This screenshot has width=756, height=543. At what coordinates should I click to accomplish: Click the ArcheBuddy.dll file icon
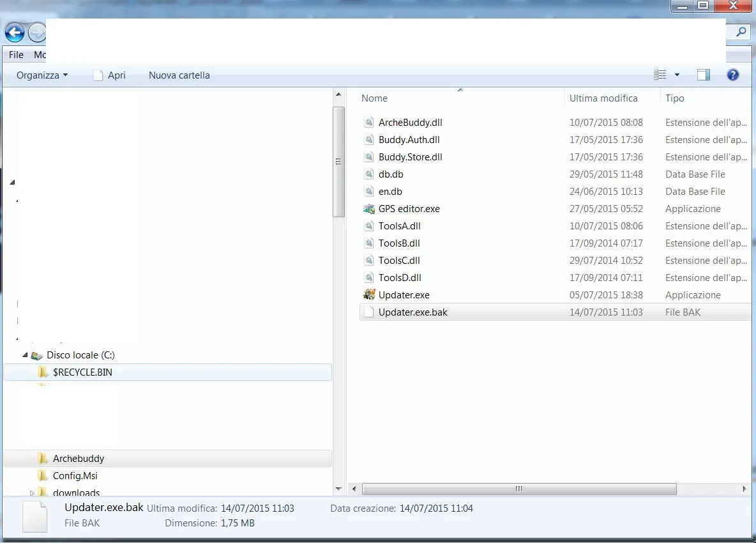click(x=369, y=123)
